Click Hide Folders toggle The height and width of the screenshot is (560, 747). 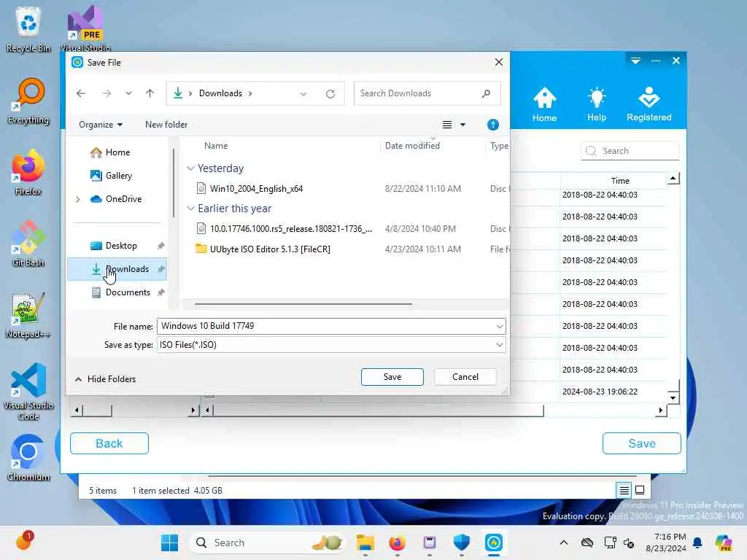tap(105, 379)
